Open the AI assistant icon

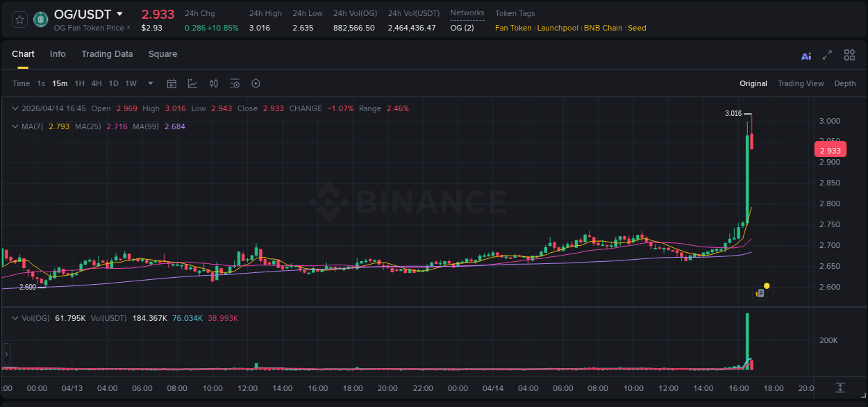pos(806,55)
